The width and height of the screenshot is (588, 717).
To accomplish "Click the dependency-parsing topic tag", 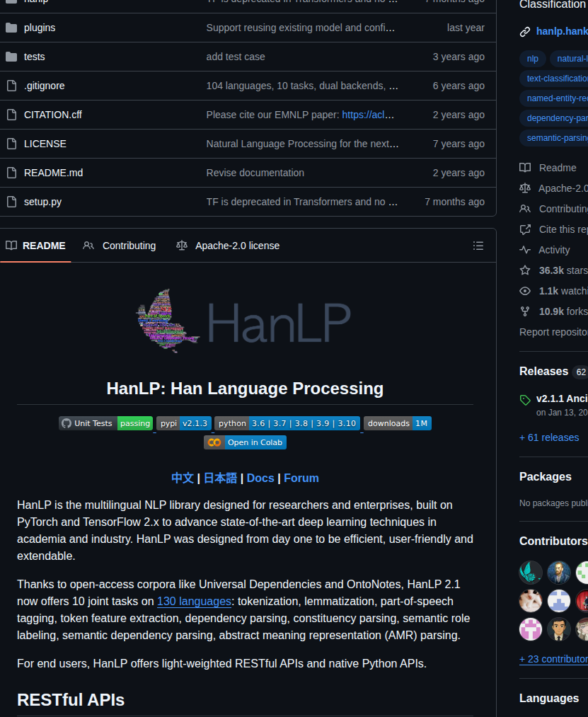I will tap(554, 118).
